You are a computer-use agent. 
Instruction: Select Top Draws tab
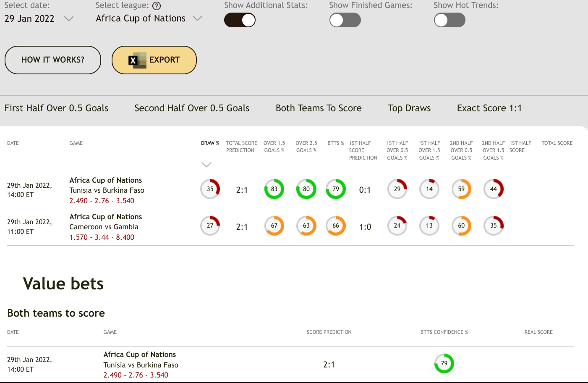click(x=409, y=108)
